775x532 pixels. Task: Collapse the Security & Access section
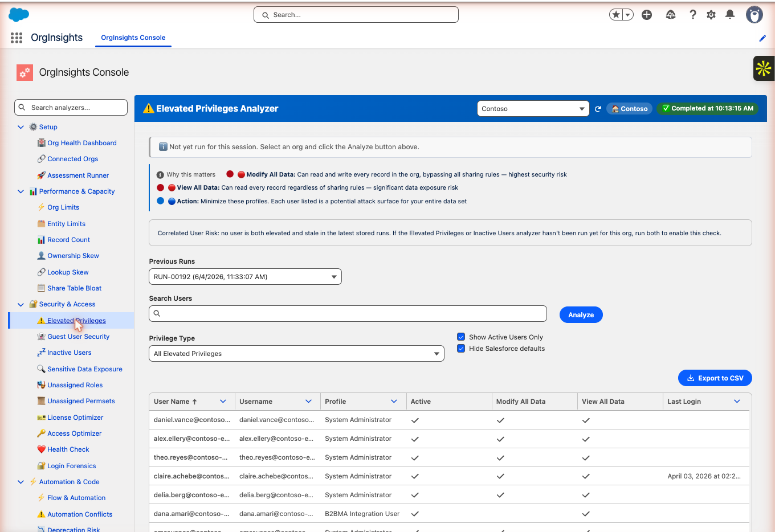point(21,304)
